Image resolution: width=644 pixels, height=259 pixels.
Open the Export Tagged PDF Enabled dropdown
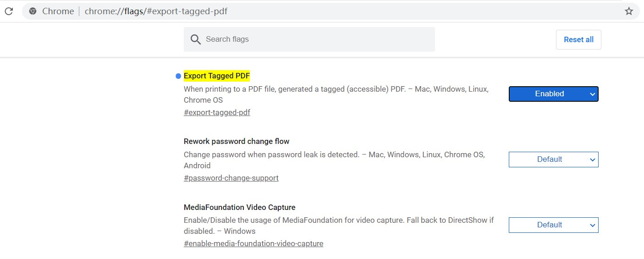[553, 94]
